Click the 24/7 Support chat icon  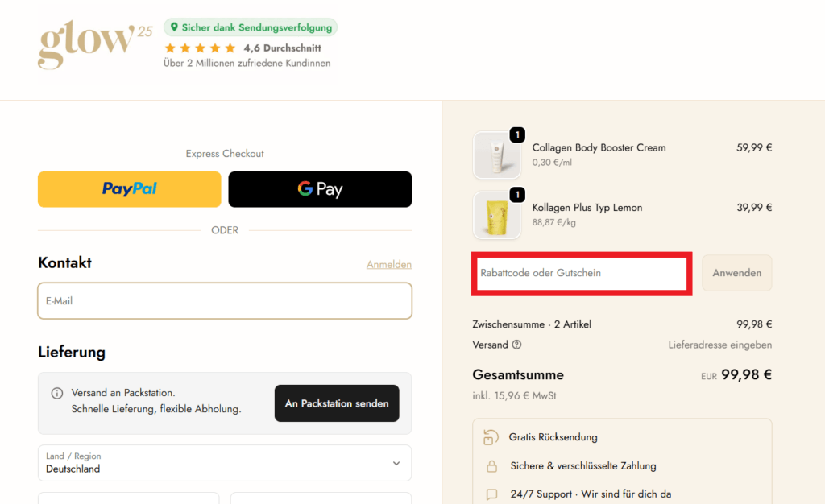pos(491,494)
